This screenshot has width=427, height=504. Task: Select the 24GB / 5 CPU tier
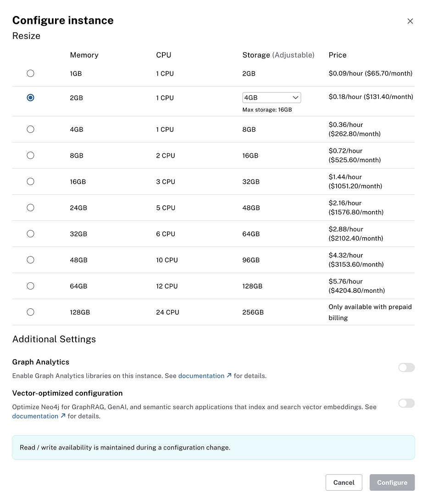click(30, 208)
